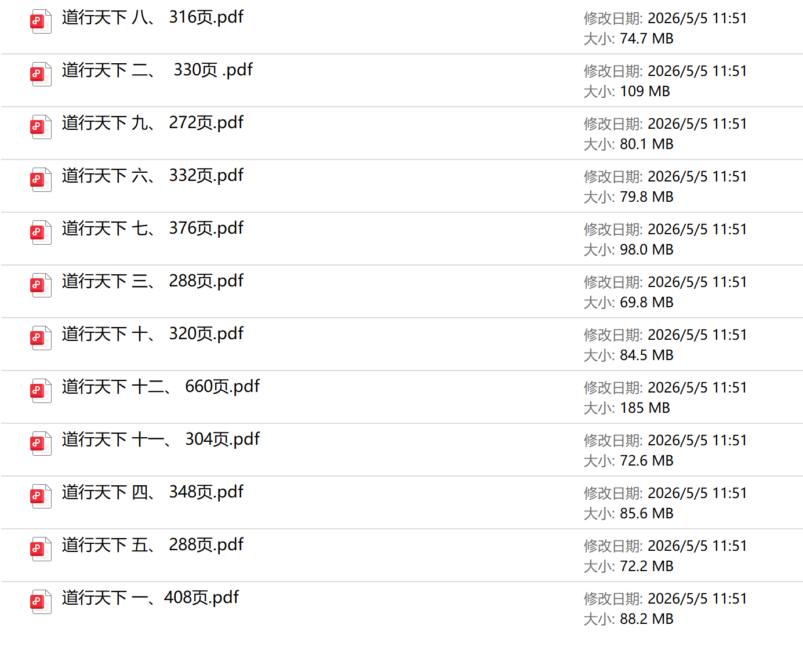Select the PDF icon of 道行天下 七、376页
The width and height of the screenshot is (803, 672).
point(41,233)
